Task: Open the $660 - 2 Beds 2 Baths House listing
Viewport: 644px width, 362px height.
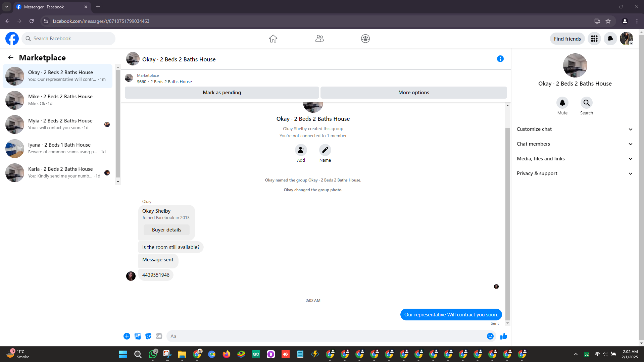Action: coord(164,82)
